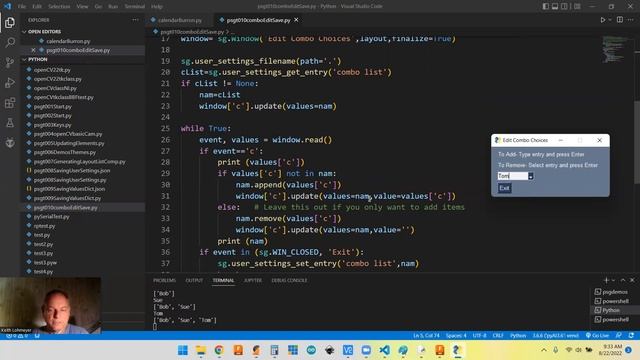640x360 pixels.
Task: Open Google Chrome from the taskbar
Action: pyautogui.click(x=219, y=350)
